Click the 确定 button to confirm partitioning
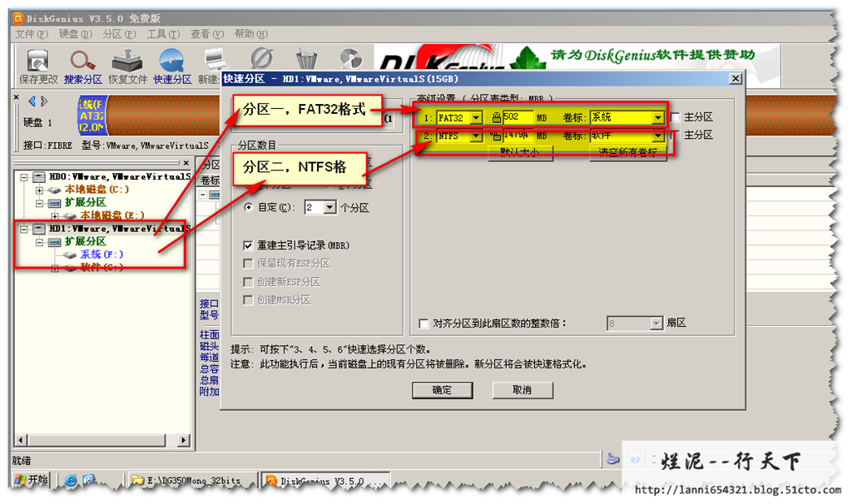The width and height of the screenshot is (852, 504). pyautogui.click(x=442, y=390)
